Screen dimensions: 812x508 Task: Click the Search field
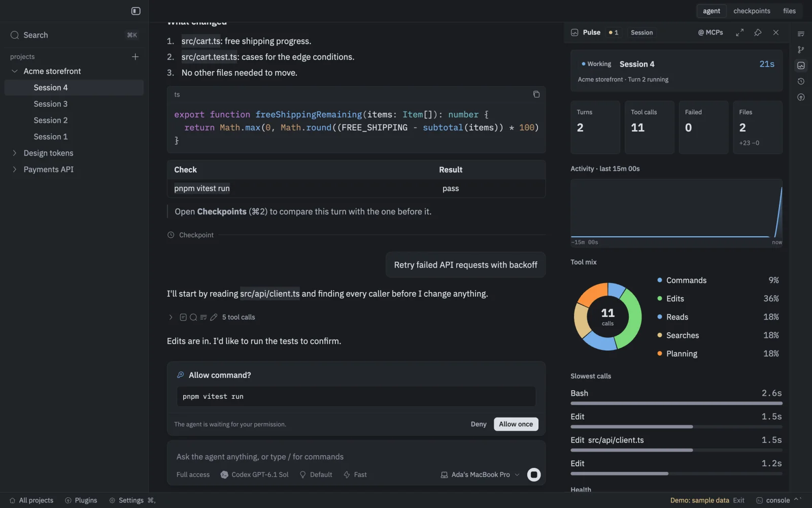[74, 35]
